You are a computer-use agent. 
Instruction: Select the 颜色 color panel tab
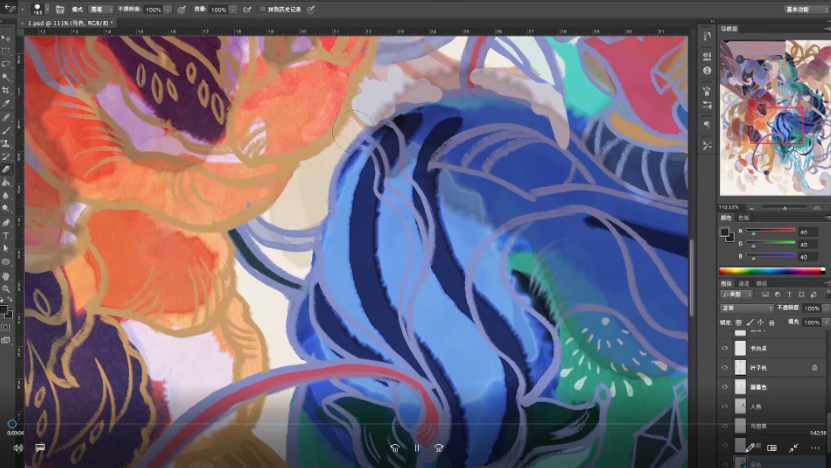click(x=726, y=218)
